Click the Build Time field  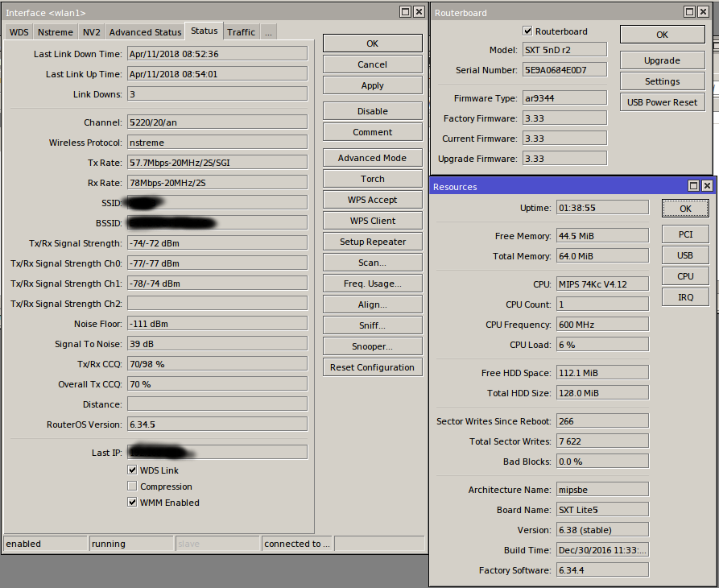602,550
